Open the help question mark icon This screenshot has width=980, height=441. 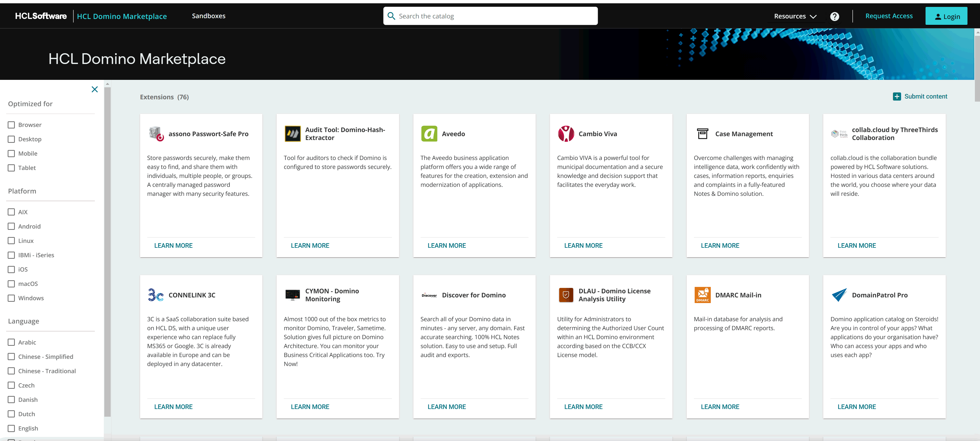pyautogui.click(x=834, y=16)
